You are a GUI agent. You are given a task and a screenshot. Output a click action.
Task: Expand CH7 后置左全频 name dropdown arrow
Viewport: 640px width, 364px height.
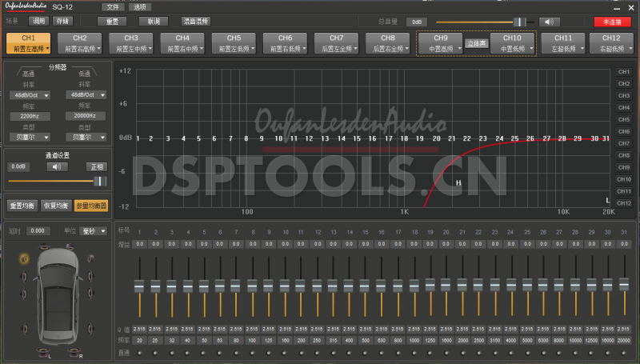[x=355, y=49]
